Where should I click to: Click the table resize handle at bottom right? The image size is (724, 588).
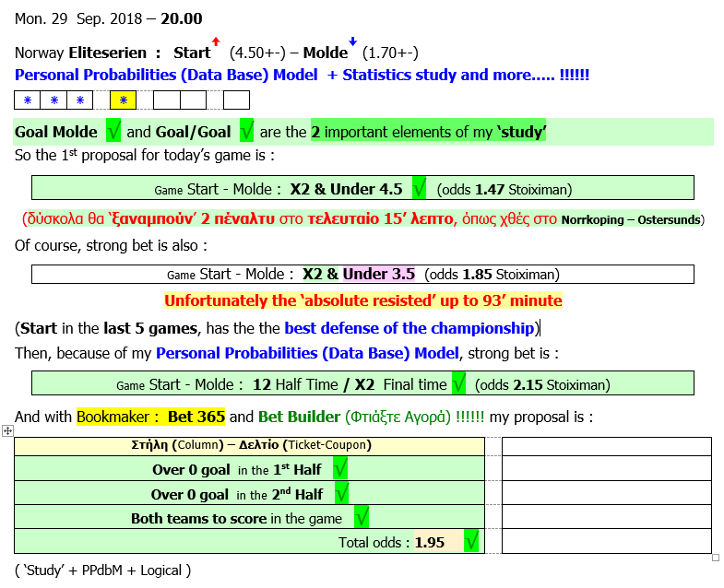pos(716,558)
